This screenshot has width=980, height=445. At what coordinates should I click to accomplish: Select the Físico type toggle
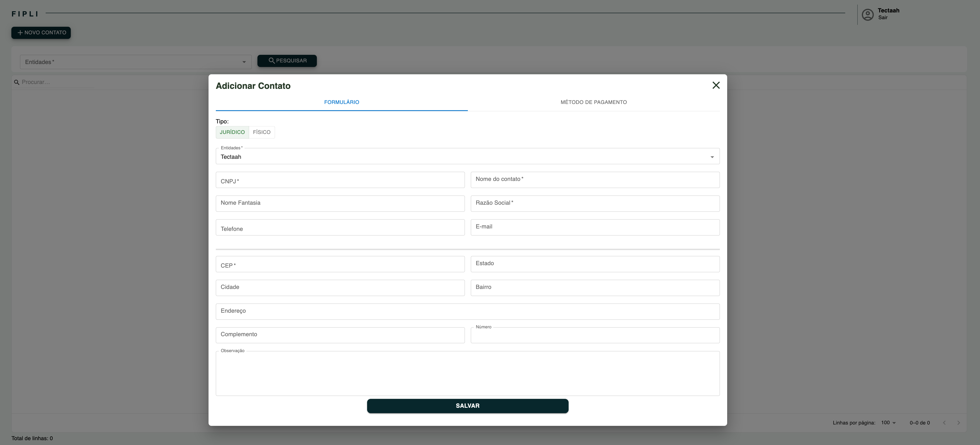(262, 132)
